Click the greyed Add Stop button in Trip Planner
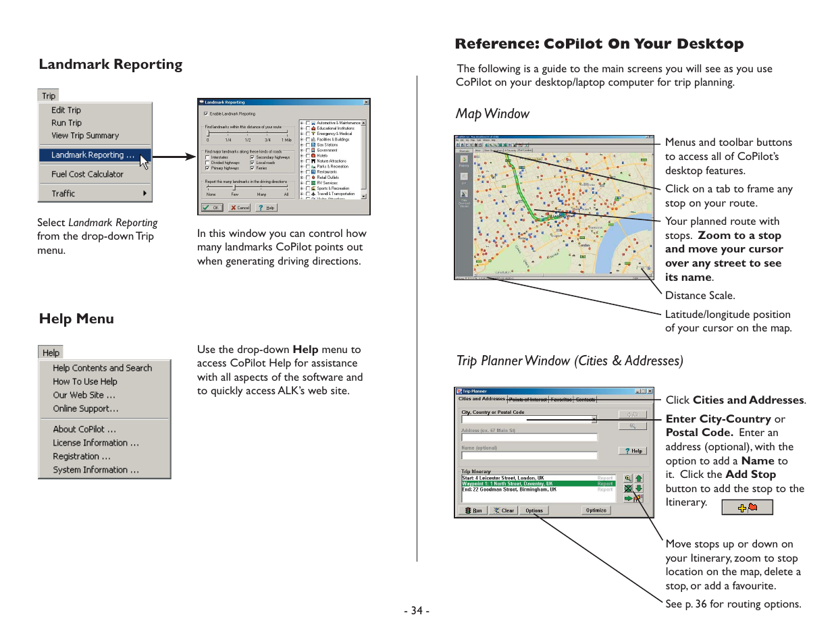This screenshot has height=644, width=834. (x=633, y=414)
